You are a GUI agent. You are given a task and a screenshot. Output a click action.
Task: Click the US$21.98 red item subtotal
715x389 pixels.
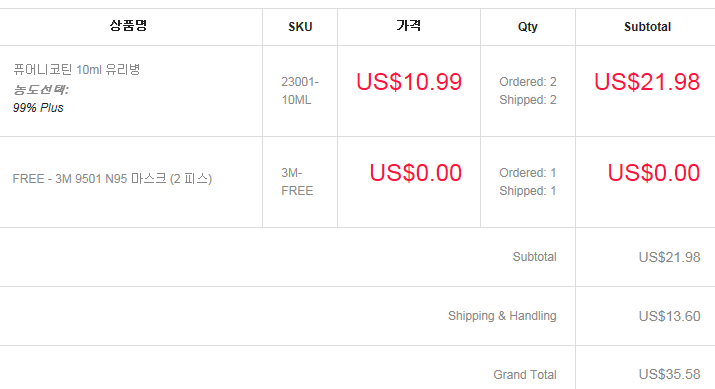(647, 82)
